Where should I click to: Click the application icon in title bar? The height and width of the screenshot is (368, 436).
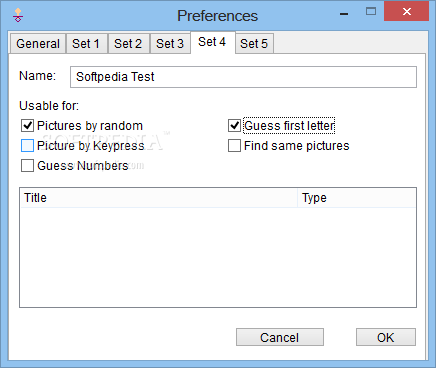coord(18,15)
